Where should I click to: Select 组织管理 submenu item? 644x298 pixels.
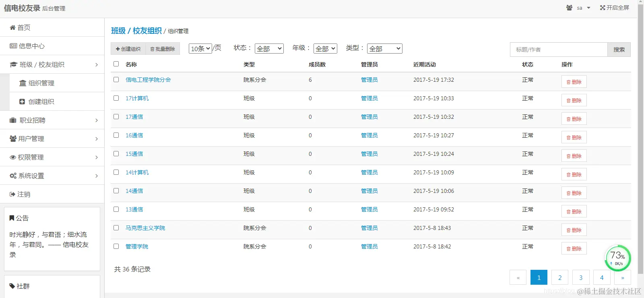coord(57,83)
